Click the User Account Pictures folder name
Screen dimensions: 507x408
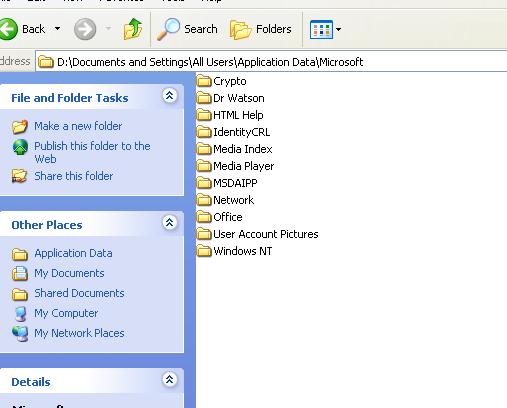tap(266, 234)
